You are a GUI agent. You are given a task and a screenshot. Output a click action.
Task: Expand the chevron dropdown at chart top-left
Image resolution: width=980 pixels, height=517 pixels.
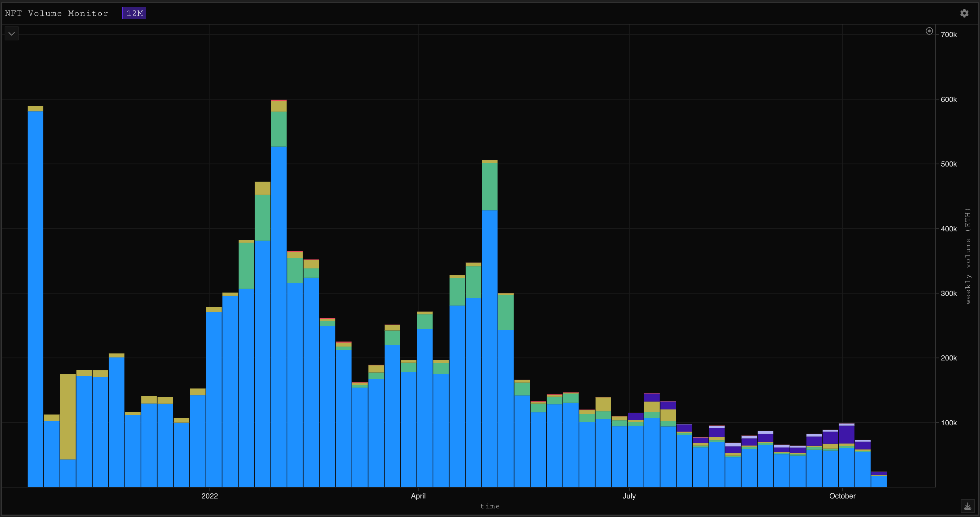tap(12, 33)
